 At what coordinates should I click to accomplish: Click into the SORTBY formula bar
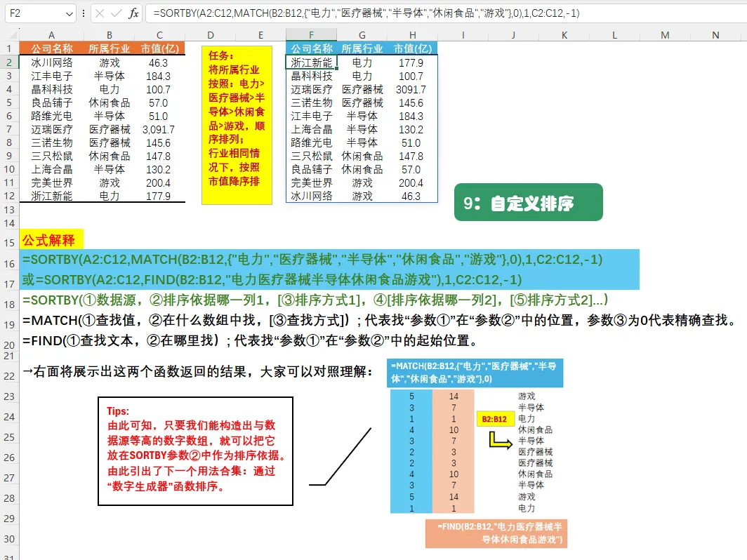[445, 13]
